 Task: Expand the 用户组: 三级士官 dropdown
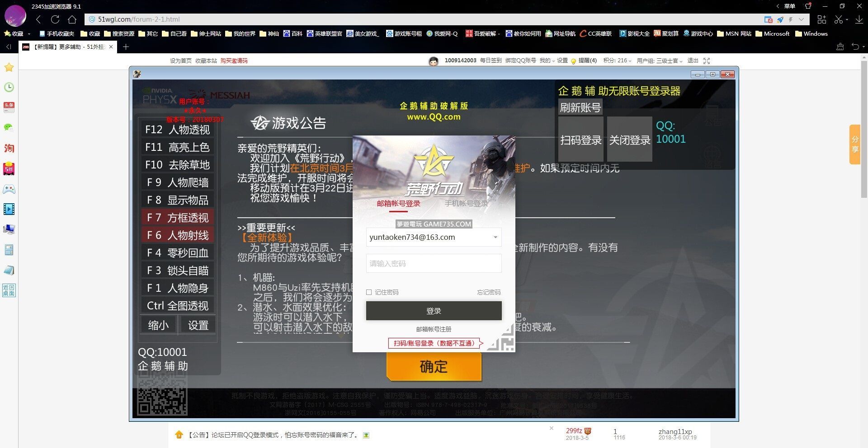coord(660,61)
